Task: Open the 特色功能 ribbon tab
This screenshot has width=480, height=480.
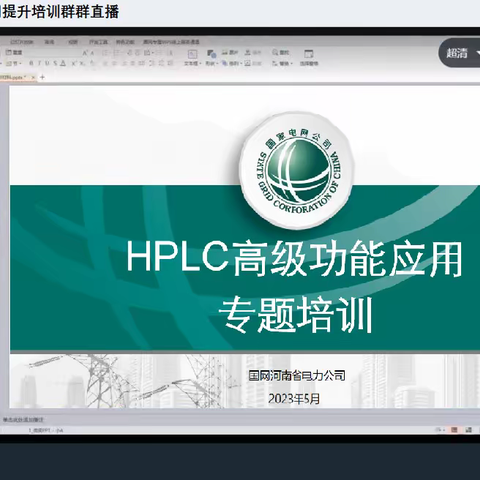Action: [125, 42]
